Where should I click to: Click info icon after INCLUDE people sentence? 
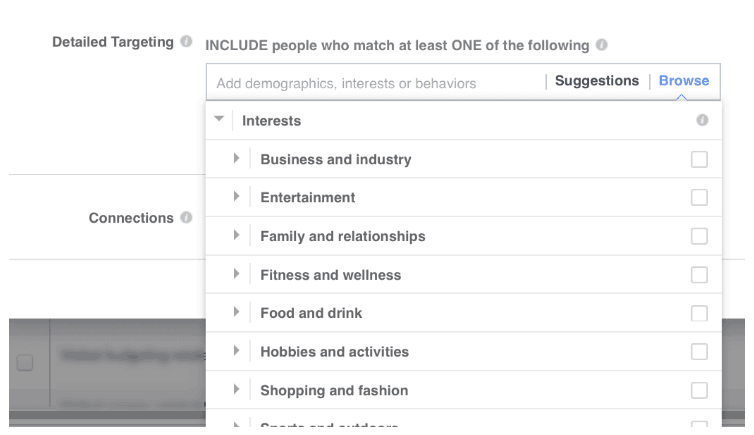601,45
